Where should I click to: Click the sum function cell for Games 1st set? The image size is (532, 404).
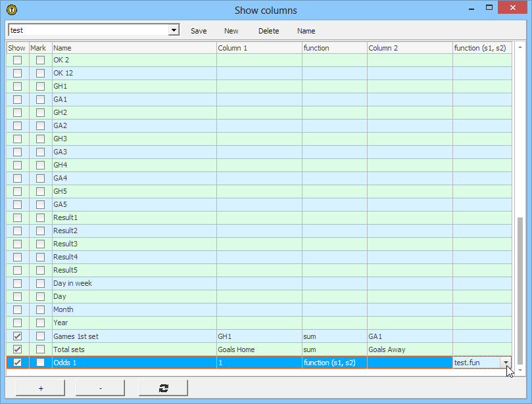coord(334,336)
